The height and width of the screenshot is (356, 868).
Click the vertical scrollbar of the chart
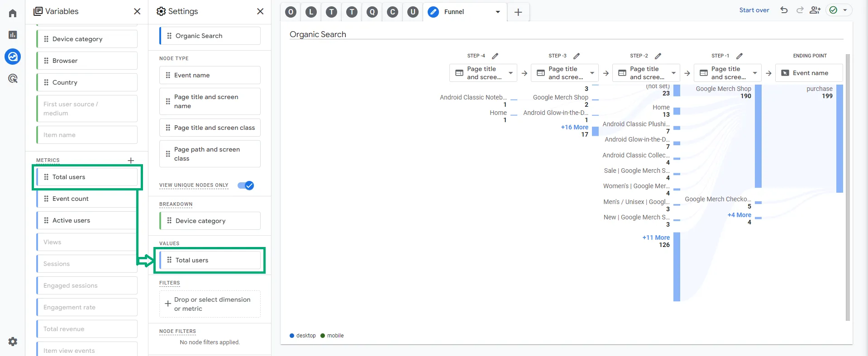848,188
